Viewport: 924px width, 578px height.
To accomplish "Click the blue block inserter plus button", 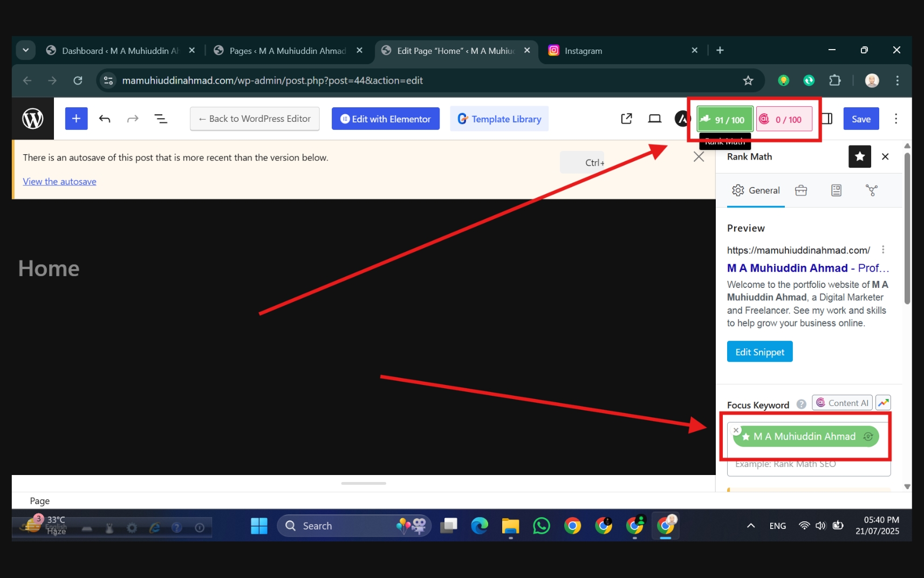I will pyautogui.click(x=77, y=119).
